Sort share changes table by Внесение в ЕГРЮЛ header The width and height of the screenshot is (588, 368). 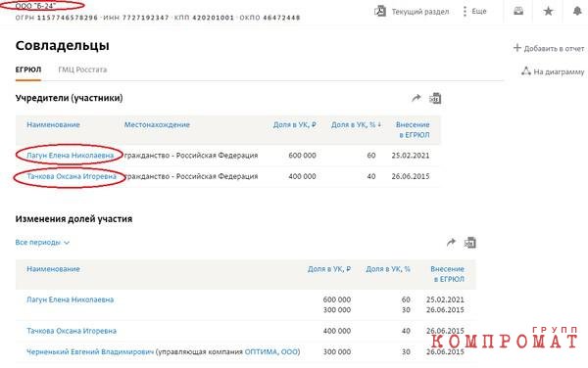point(448,274)
